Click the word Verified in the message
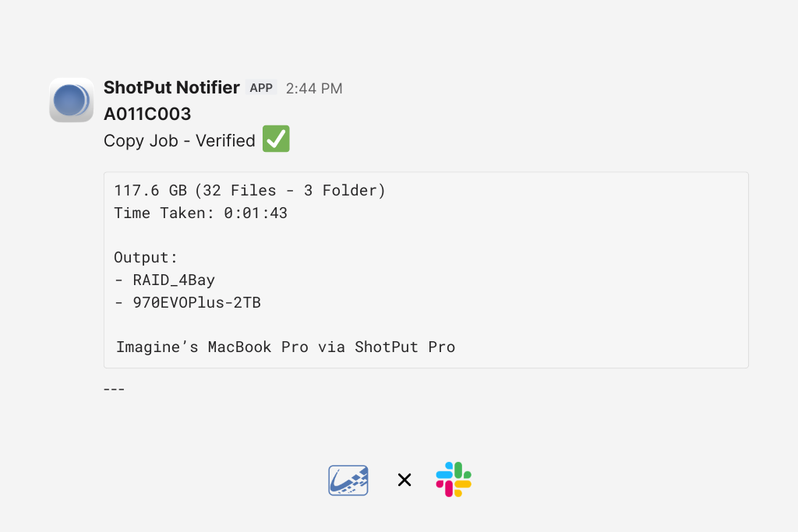This screenshot has width=798, height=532. 225,141
